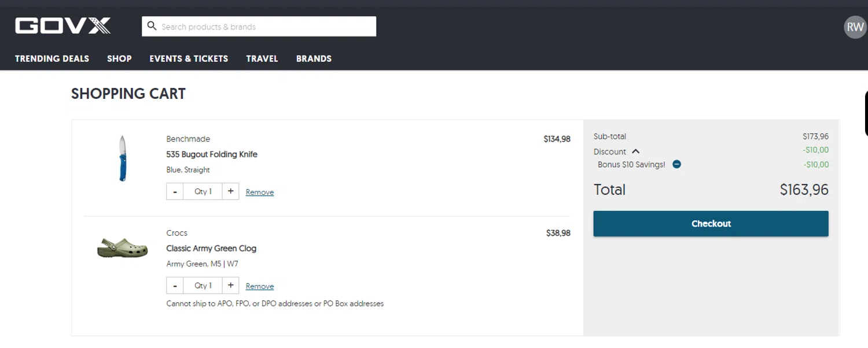The width and height of the screenshot is (868, 348).
Task: Decrease Crocs clog quantity
Action: point(175,286)
